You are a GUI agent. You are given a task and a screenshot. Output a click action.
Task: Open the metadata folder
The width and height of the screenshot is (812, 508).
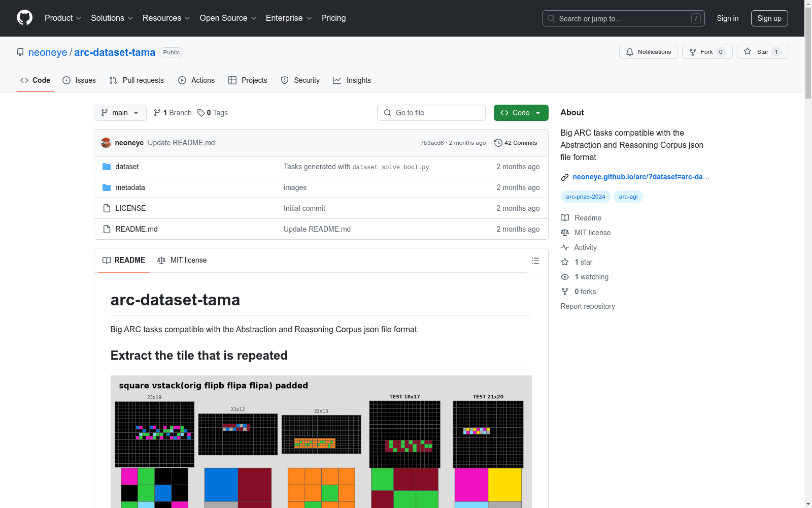[130, 187]
